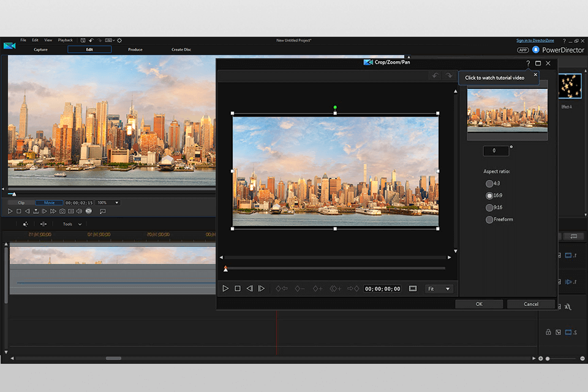Image resolution: width=588 pixels, height=392 pixels.
Task: Fast forward the main preview
Action: click(53, 211)
